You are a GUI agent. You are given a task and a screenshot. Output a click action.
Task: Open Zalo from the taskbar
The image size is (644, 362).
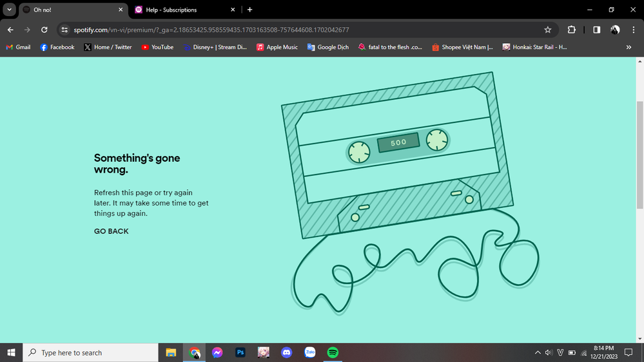tap(309, 352)
